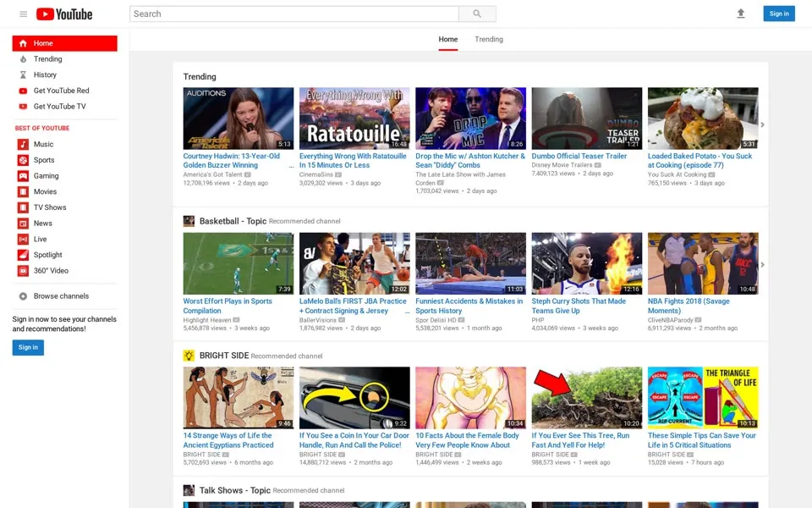Open BRIGHT SIDE channel heading link

point(224,356)
